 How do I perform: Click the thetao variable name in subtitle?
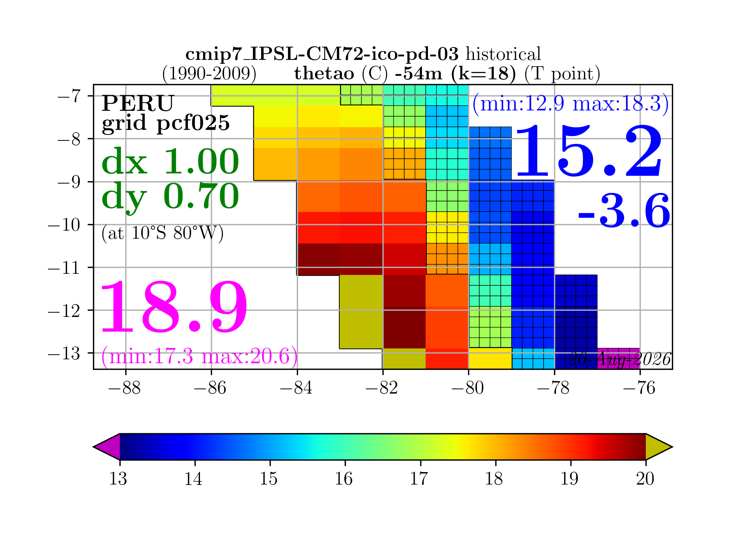[324, 73]
